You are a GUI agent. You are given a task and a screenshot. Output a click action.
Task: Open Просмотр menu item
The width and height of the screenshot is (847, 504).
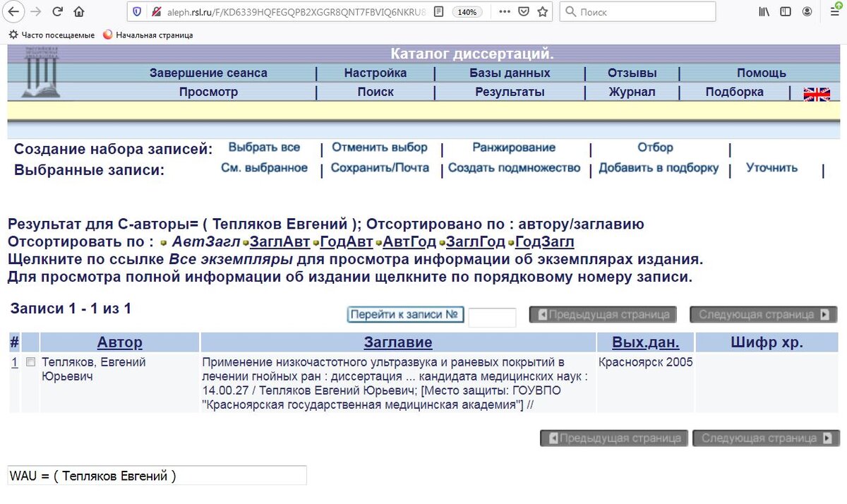tap(208, 92)
